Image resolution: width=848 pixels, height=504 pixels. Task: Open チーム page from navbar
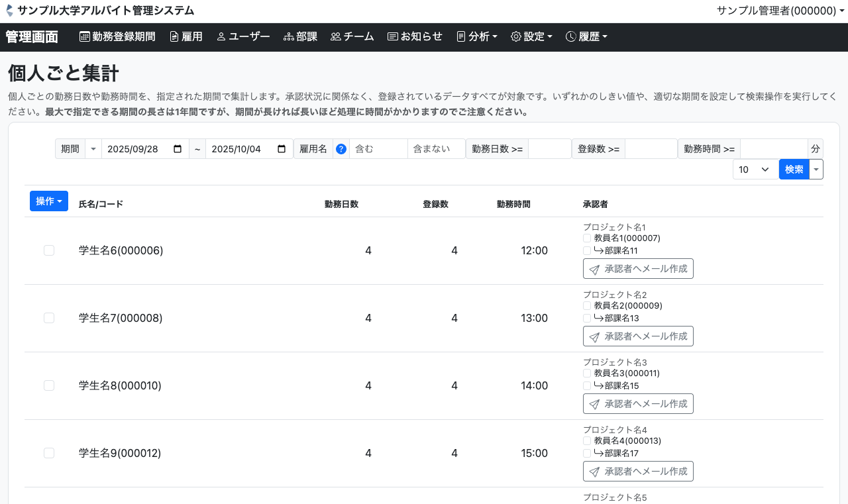coord(352,37)
